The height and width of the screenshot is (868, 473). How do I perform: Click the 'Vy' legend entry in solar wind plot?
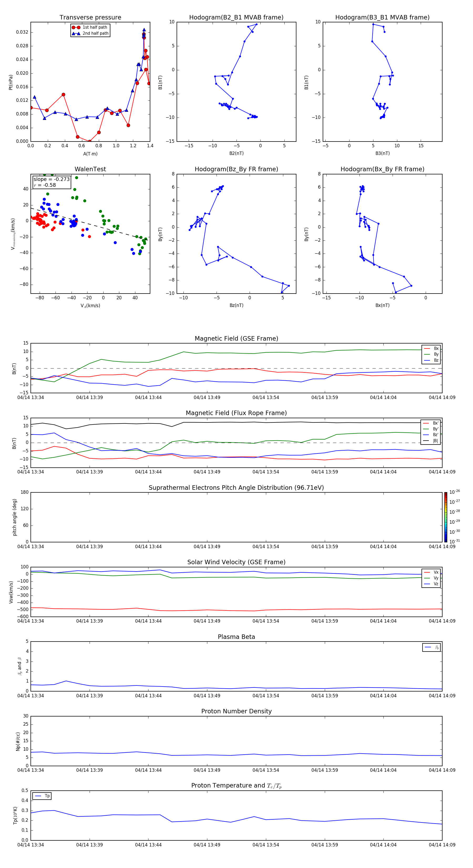click(x=431, y=578)
